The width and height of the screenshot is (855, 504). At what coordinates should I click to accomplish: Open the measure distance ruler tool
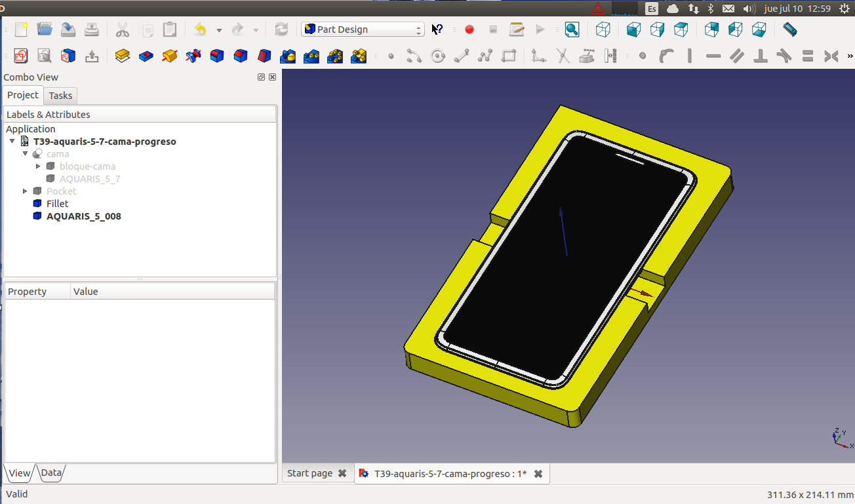tap(789, 29)
